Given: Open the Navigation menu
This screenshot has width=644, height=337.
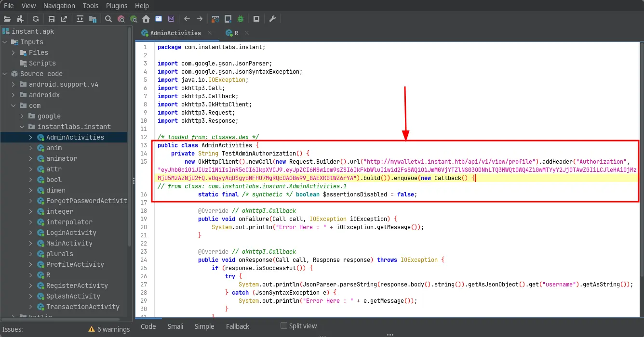Looking at the screenshot, I should pos(59,6).
